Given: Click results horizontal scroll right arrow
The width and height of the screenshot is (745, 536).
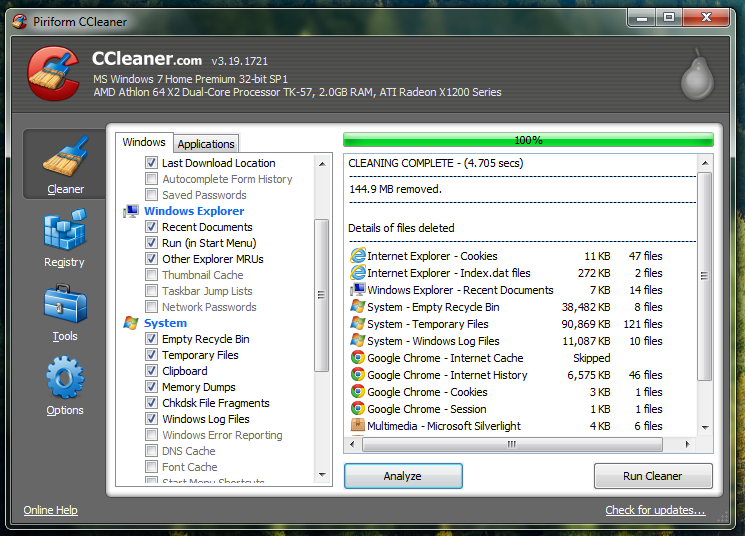Looking at the screenshot, I should pyautogui.click(x=687, y=444).
